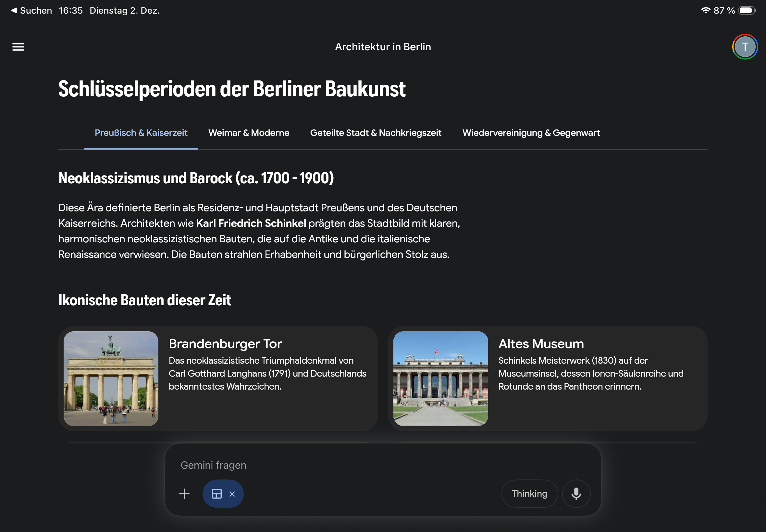Tap the battery status icon

pyautogui.click(x=746, y=10)
